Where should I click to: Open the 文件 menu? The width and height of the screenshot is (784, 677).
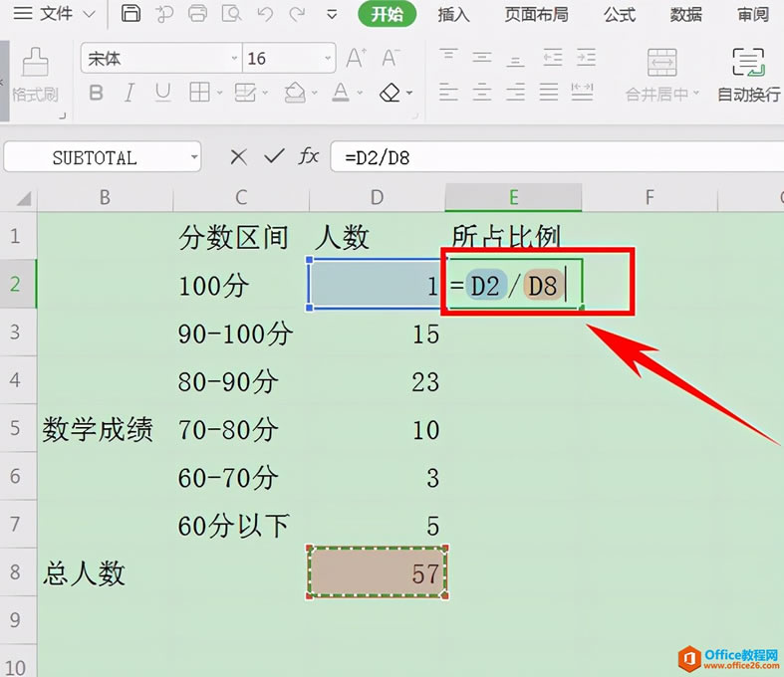(54, 14)
